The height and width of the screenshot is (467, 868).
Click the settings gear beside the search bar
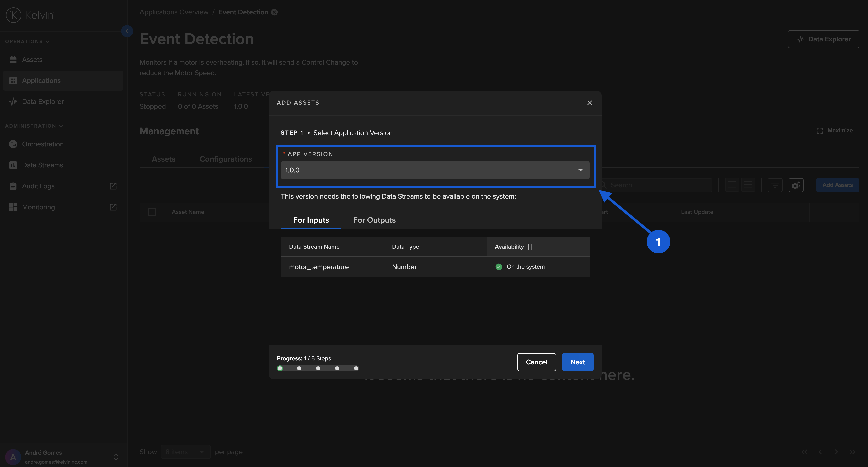point(796,185)
